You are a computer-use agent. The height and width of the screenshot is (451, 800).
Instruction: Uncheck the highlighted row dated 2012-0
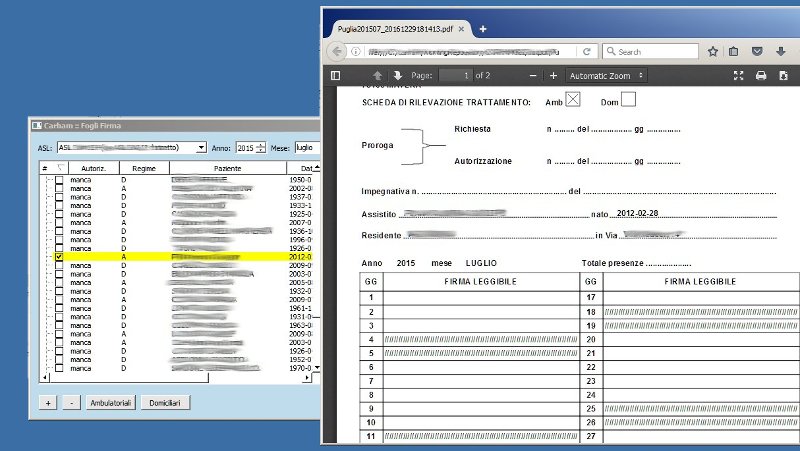(x=59, y=257)
